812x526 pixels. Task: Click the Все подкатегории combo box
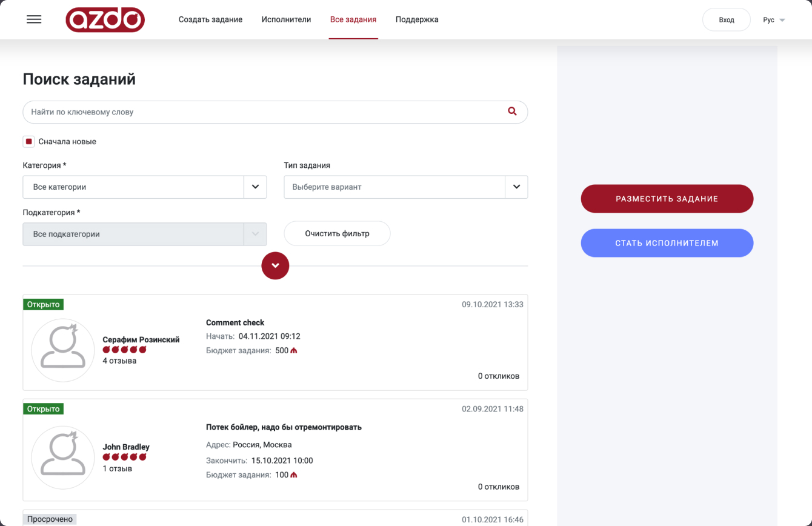tap(145, 234)
